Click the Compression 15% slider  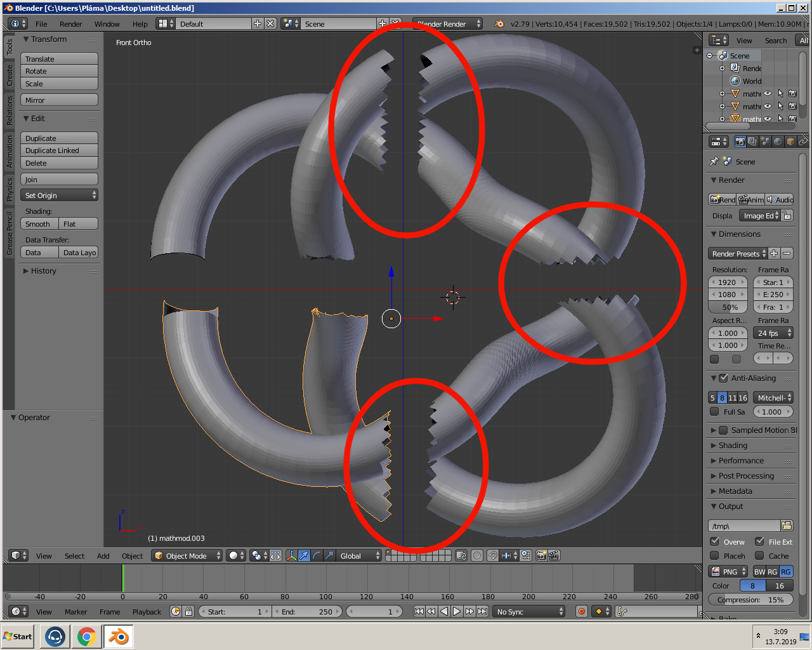(x=750, y=599)
